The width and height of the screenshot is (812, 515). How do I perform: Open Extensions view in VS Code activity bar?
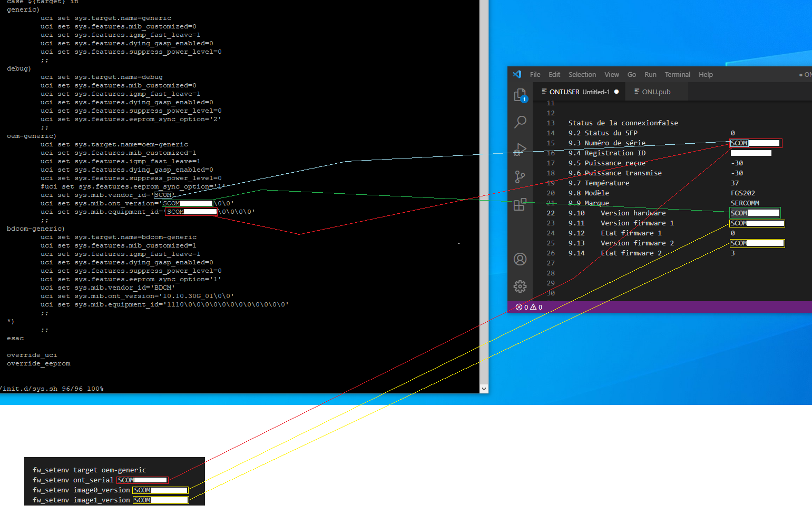tap(520, 204)
